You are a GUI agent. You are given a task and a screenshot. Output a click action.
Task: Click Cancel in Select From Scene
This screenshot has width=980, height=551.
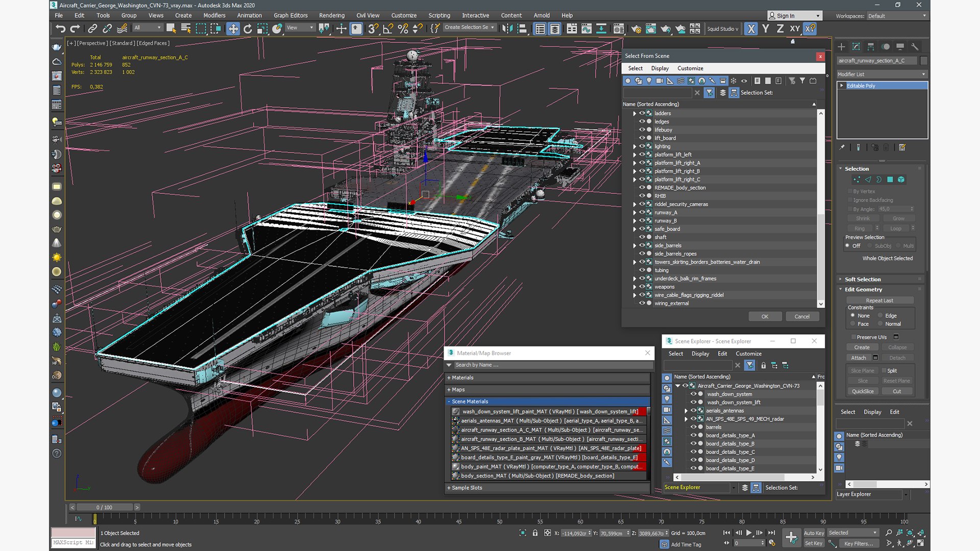point(802,316)
